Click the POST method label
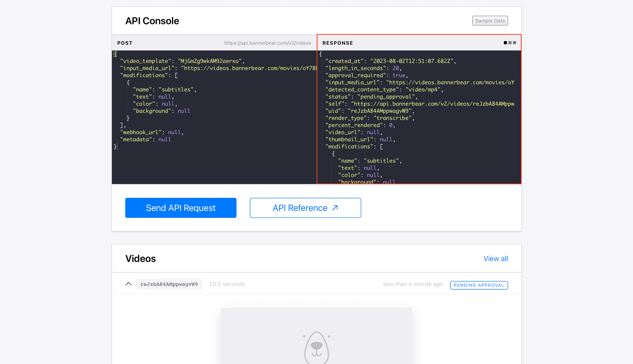This screenshot has width=633, height=364. (x=125, y=43)
